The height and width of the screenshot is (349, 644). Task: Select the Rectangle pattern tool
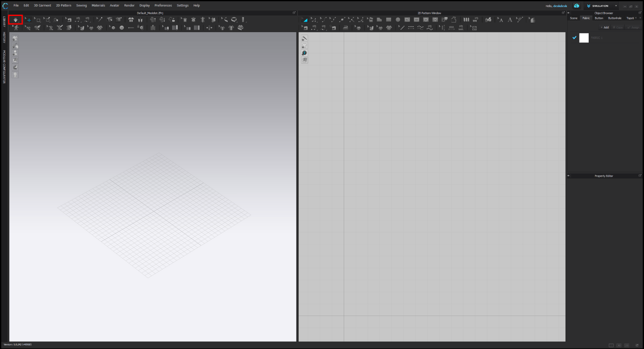(388, 20)
